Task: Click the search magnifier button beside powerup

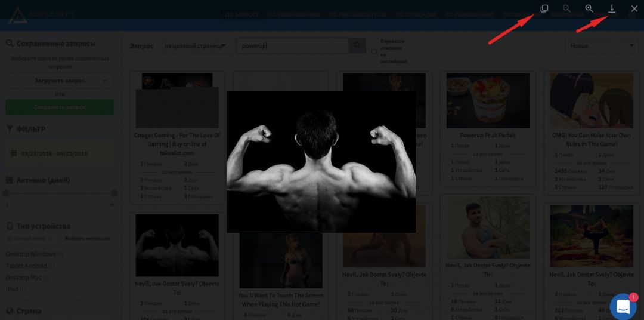Action: pyautogui.click(x=357, y=45)
